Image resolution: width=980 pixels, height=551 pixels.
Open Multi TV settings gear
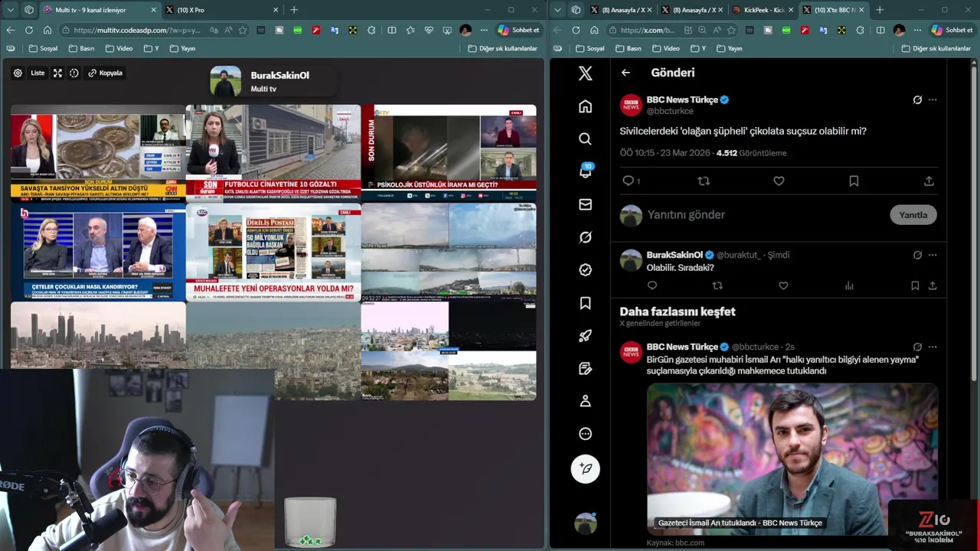tap(18, 73)
